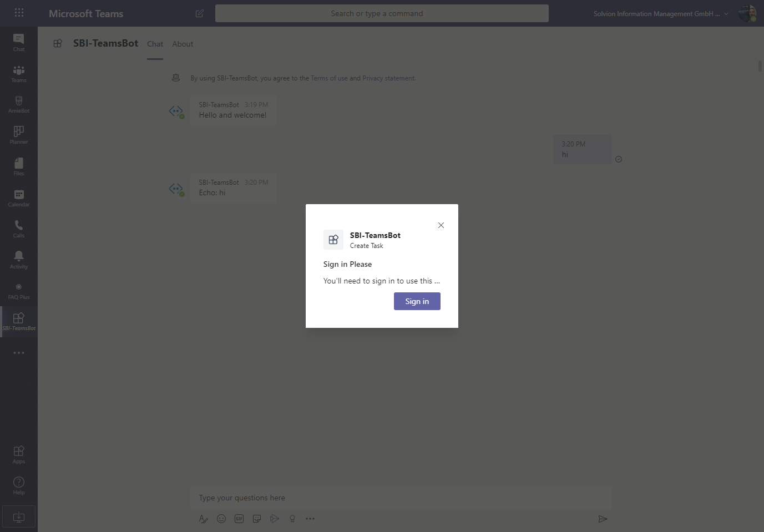
Task: Focus the Type your questions here box
Action: pos(401,498)
